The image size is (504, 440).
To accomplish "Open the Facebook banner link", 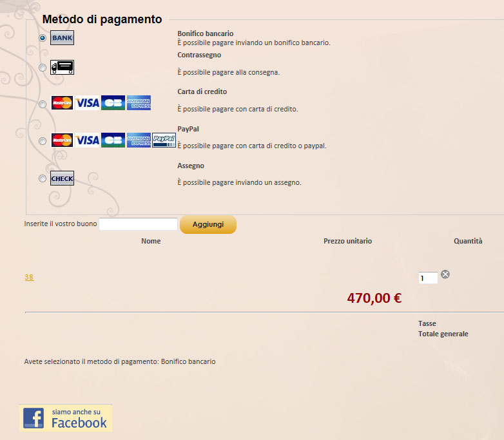I will tap(66, 418).
